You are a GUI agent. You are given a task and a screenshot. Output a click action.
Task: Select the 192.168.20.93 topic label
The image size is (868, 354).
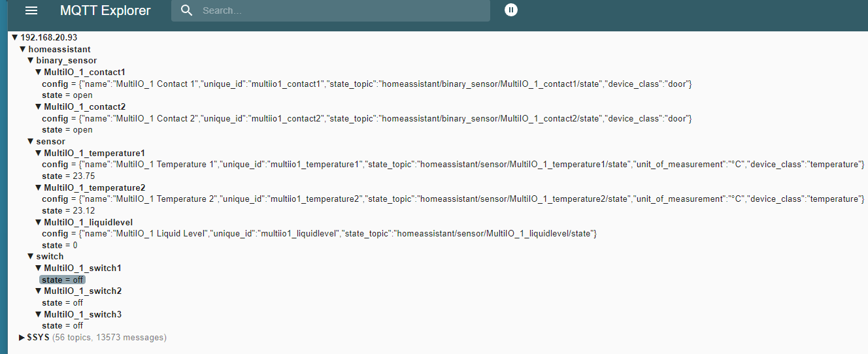(49, 38)
